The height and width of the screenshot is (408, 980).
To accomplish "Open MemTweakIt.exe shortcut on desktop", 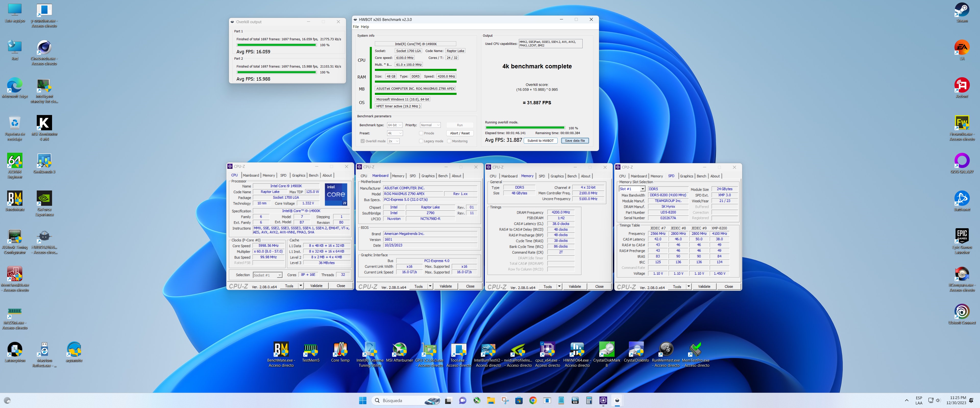I will point(15,279).
